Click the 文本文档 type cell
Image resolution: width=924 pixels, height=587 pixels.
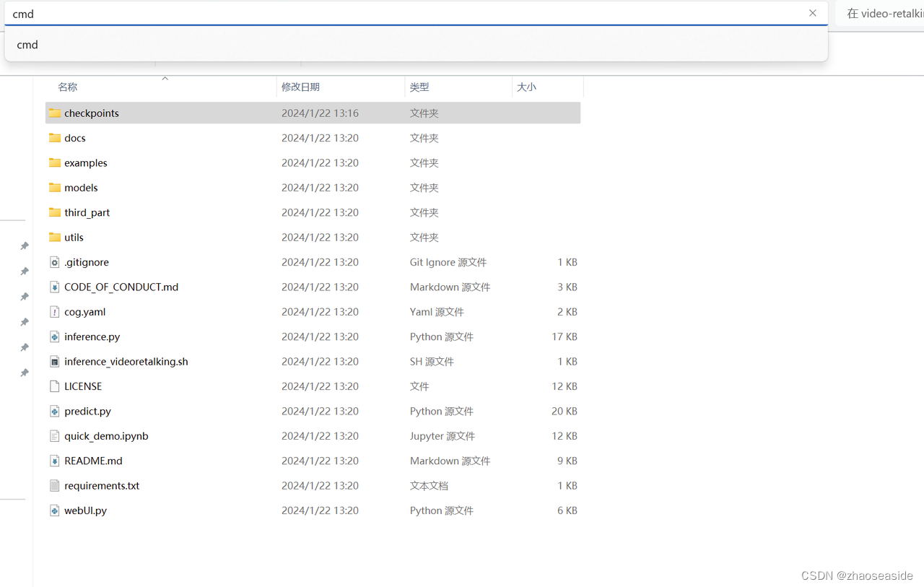[429, 486]
